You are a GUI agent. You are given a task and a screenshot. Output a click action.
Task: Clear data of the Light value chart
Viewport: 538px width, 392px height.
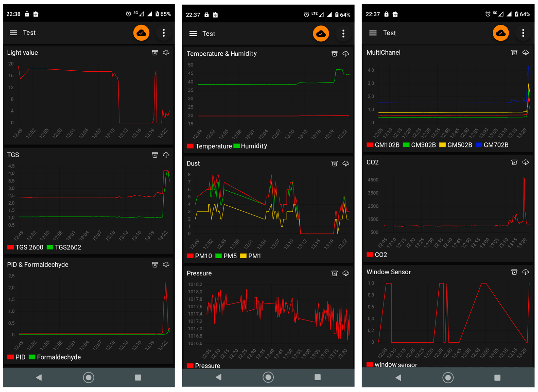155,53
